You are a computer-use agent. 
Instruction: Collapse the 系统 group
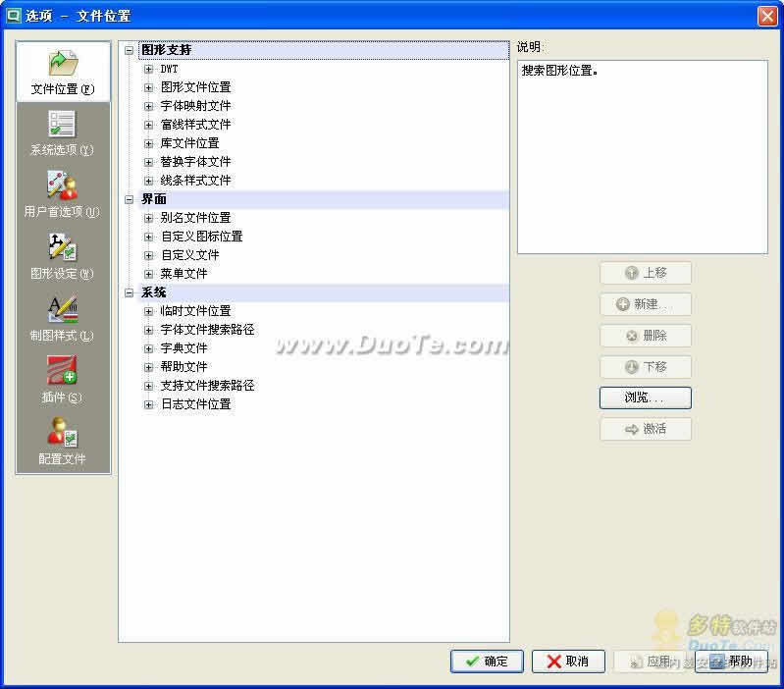(129, 293)
